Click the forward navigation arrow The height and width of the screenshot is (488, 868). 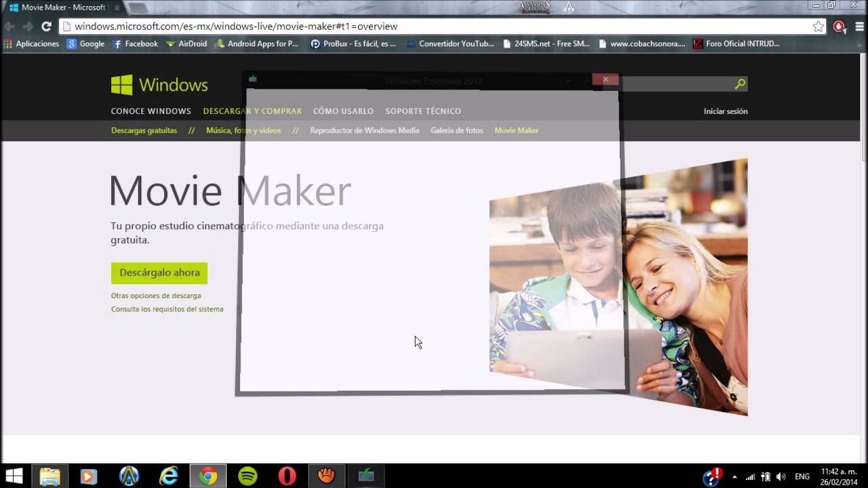click(x=28, y=26)
